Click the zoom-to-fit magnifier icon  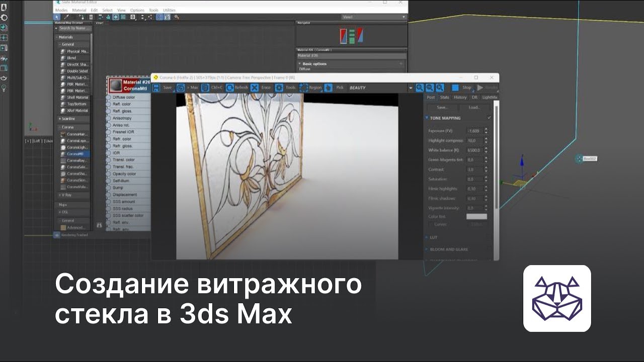coord(440,87)
